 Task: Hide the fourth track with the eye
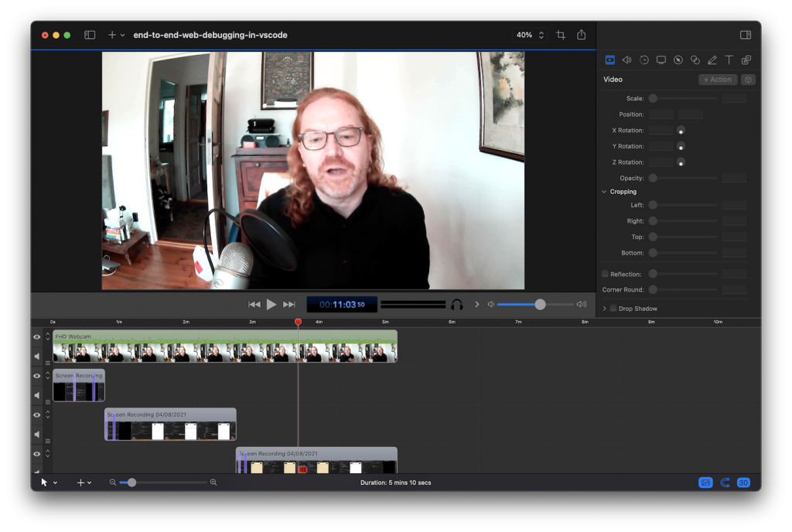(37, 454)
